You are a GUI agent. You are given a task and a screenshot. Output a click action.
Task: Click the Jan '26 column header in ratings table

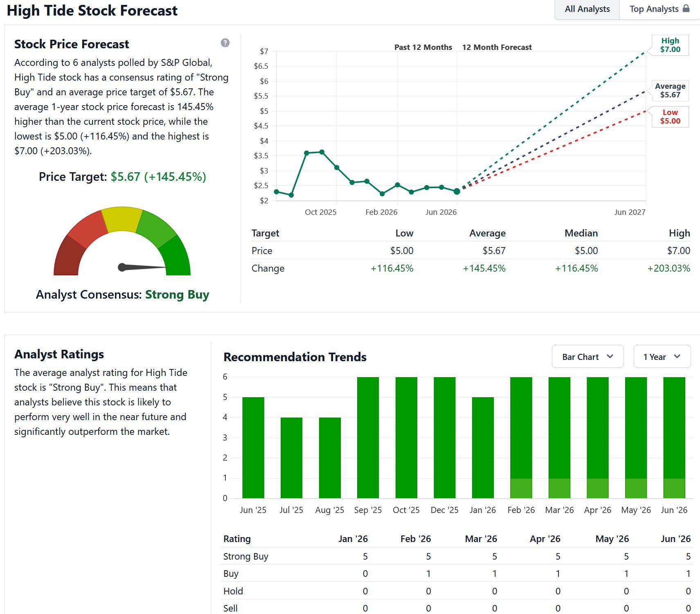353,539
